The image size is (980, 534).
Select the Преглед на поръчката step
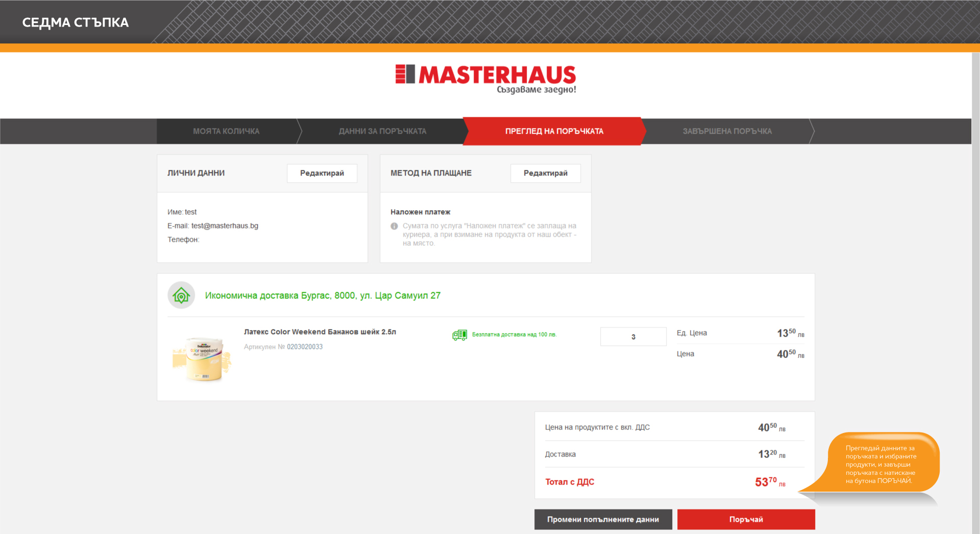tap(554, 132)
